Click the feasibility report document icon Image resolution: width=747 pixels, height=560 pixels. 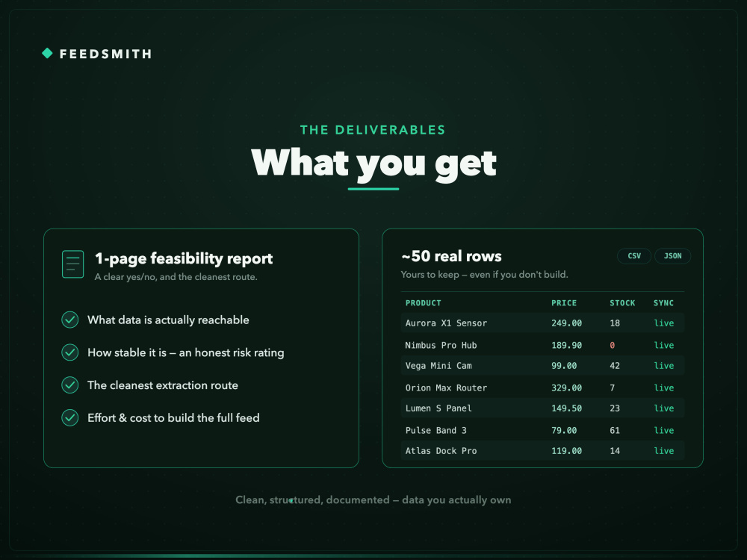tap(73, 264)
